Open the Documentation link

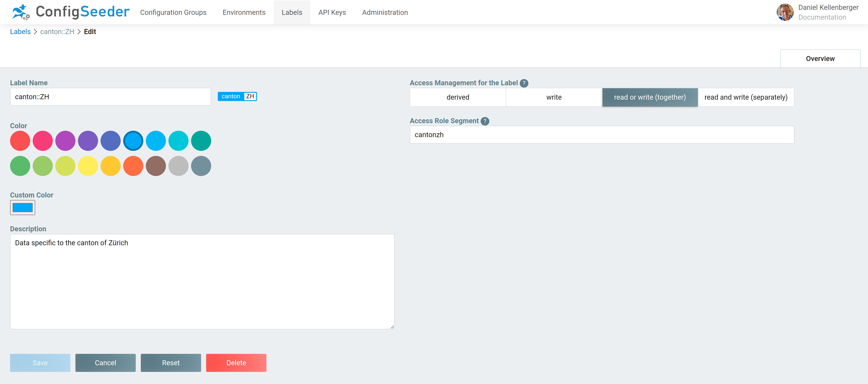click(822, 17)
